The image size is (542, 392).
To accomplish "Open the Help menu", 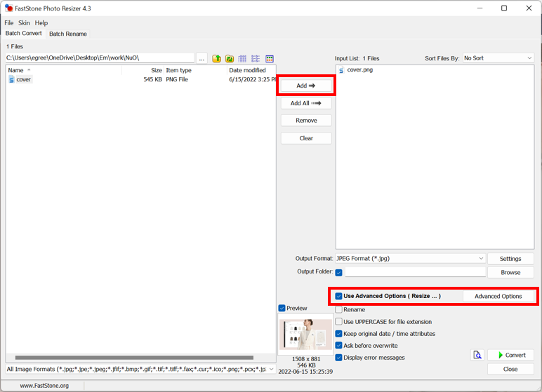I will 41,23.
